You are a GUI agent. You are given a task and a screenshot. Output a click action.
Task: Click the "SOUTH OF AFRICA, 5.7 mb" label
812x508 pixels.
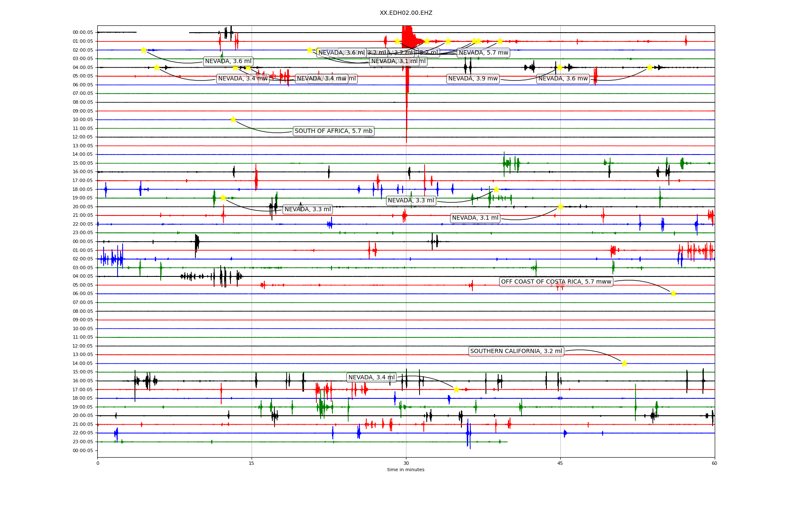333,131
